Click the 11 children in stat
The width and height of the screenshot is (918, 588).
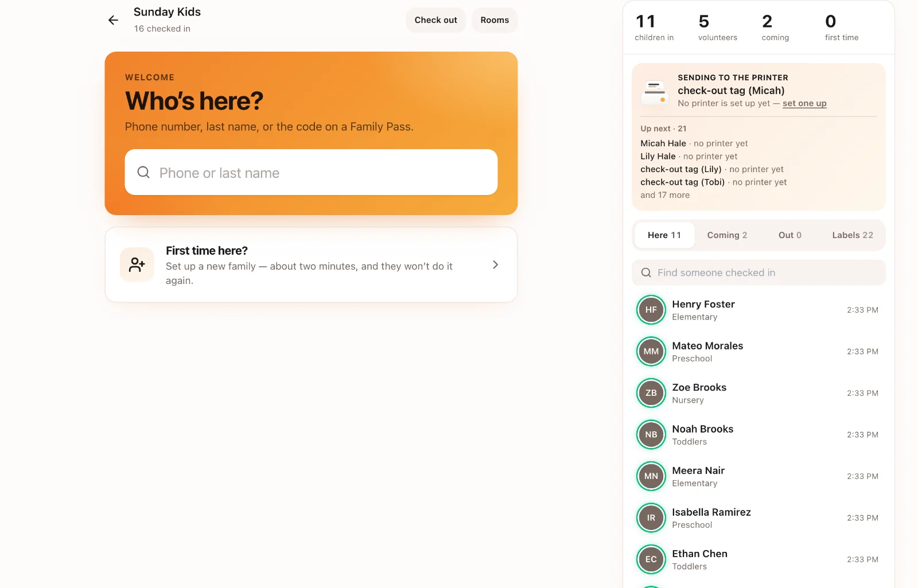(x=654, y=28)
